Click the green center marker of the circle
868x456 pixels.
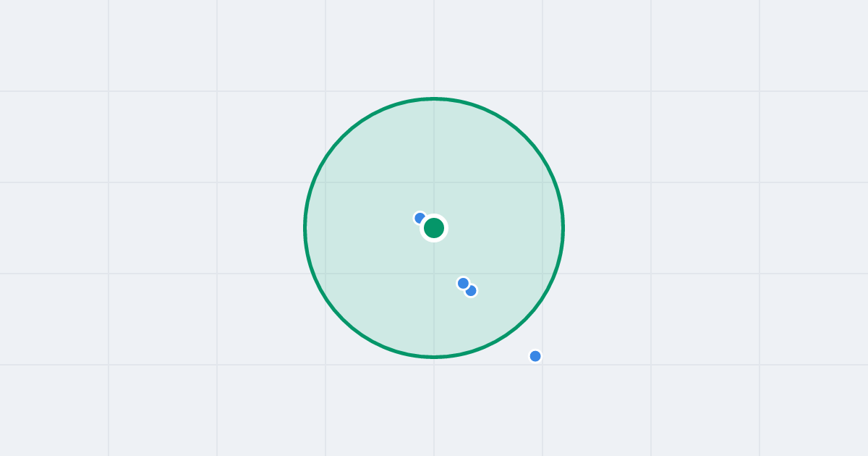click(x=434, y=228)
